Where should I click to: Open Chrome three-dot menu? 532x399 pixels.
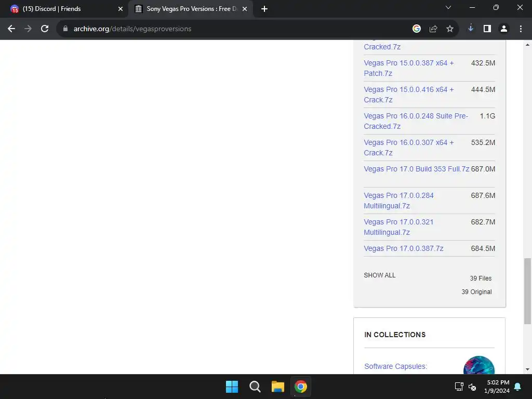[521, 29]
